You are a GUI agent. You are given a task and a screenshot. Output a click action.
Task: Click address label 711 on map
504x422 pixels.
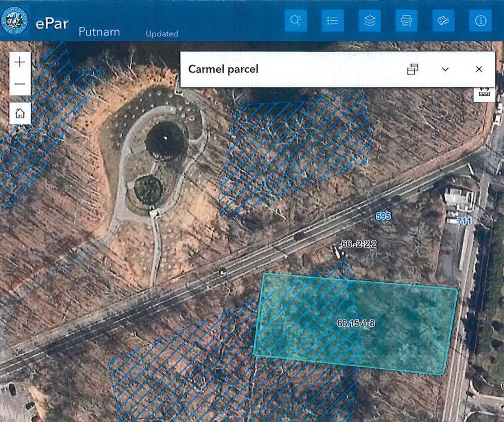pyautogui.click(x=464, y=221)
